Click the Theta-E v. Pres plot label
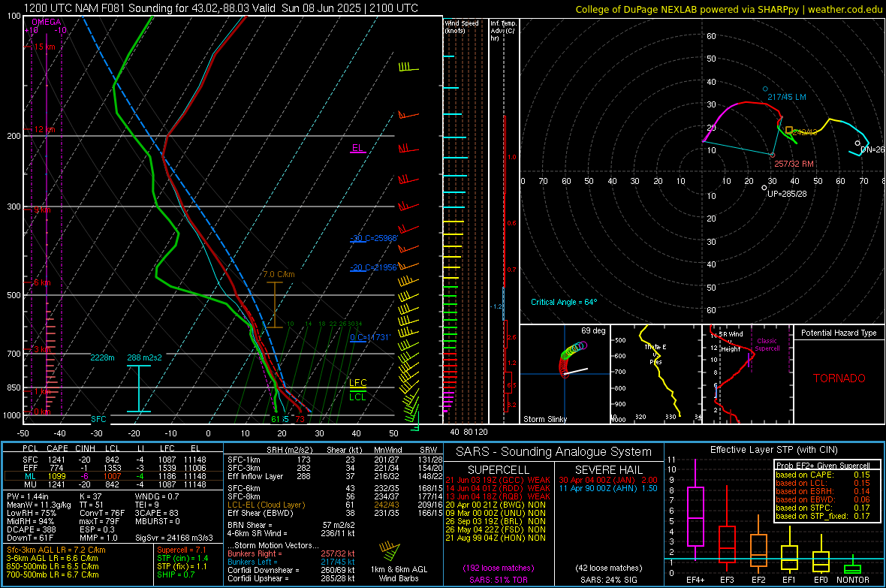Screen dimensions: 886x588 [x=655, y=354]
